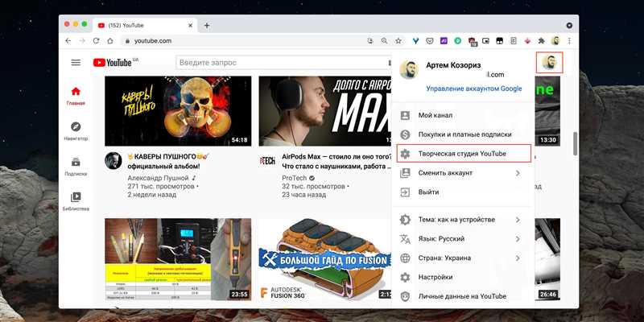Click the account avatar in YouTube header
This screenshot has height=322, width=644.
(x=549, y=63)
